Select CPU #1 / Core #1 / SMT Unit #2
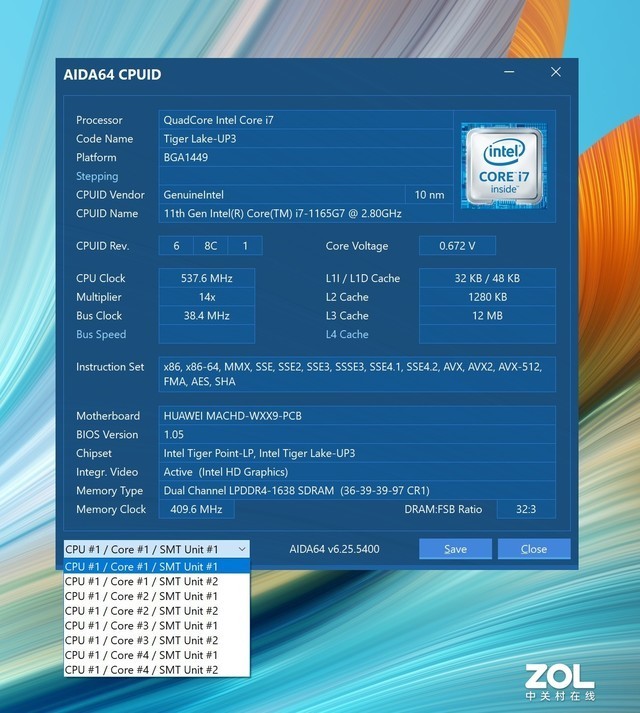Viewport: 640px width, 713px height. click(156, 581)
